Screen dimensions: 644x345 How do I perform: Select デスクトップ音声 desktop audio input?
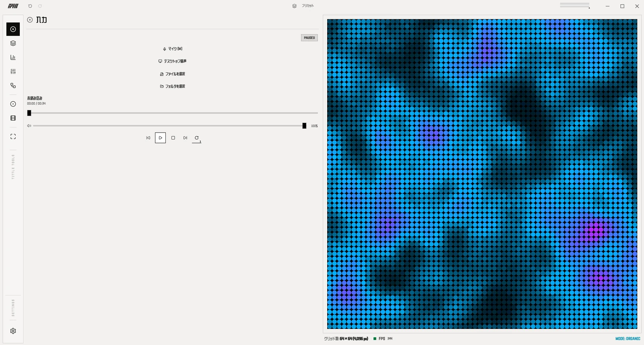172,61
